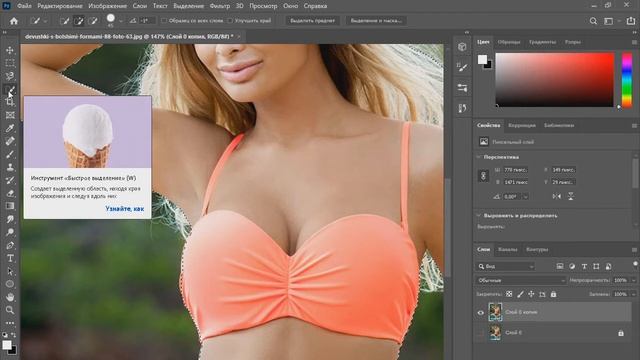
Task: Select the Smudge tool
Action: [10, 219]
